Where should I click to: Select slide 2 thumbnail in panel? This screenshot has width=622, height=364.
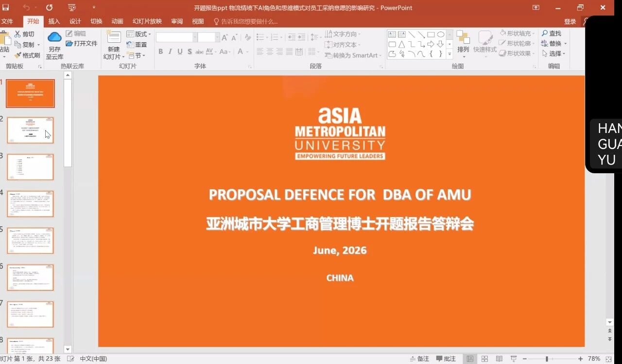click(x=30, y=130)
